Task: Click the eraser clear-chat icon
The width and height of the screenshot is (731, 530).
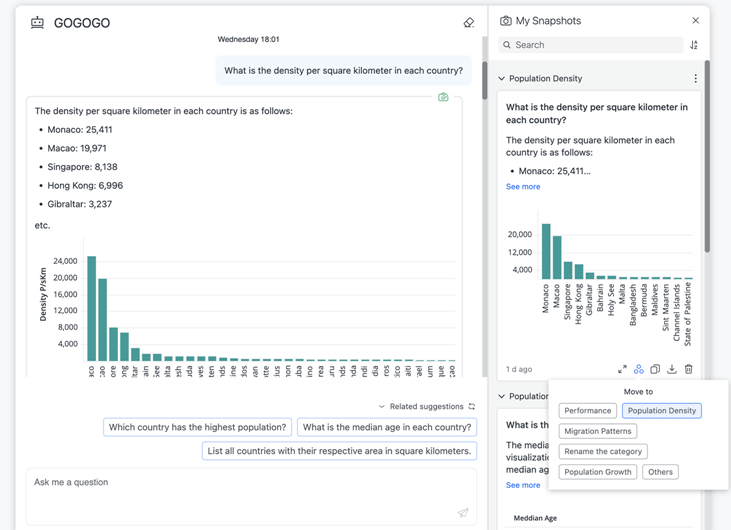Action: pyautogui.click(x=469, y=22)
